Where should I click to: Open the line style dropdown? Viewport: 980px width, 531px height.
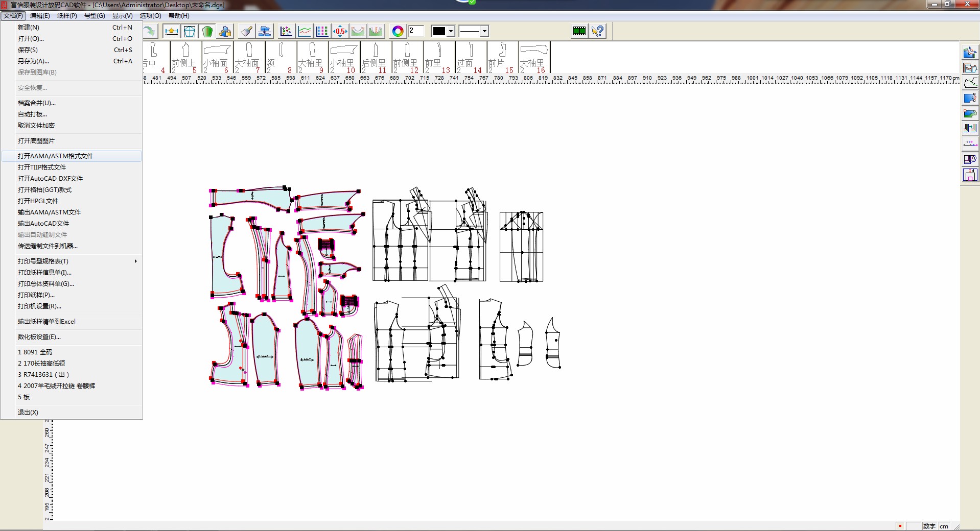click(x=484, y=32)
